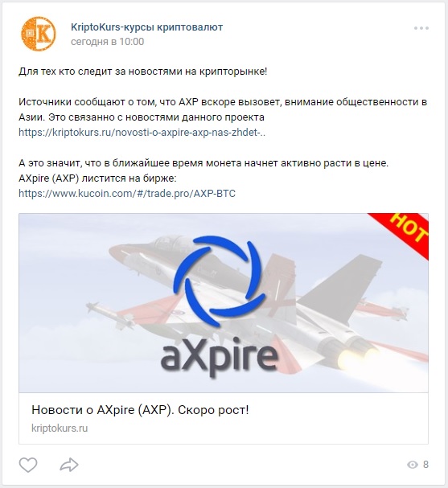Viewport: 448px width, 488px height.
Task: Click the aXpire wordmark in the preview
Action: pos(220,356)
